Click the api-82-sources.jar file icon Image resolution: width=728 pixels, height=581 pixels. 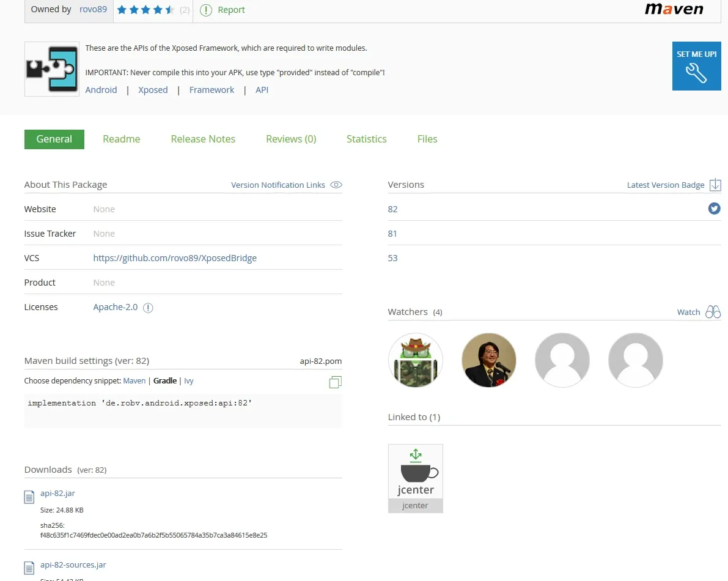coord(29,568)
